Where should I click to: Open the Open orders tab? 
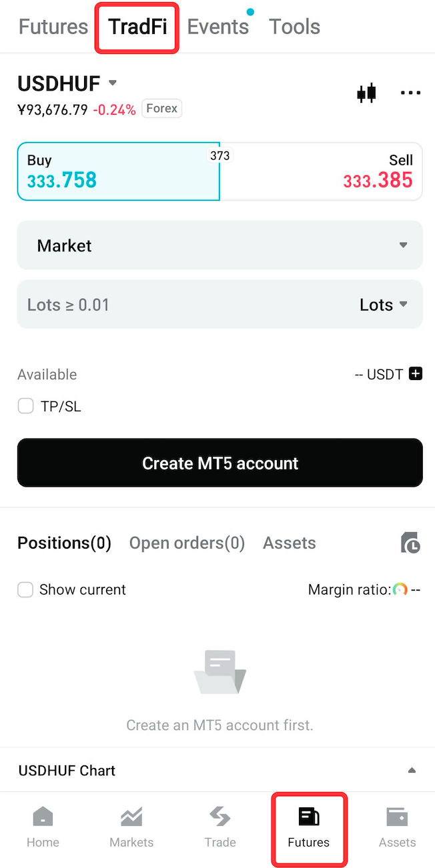pos(187,543)
